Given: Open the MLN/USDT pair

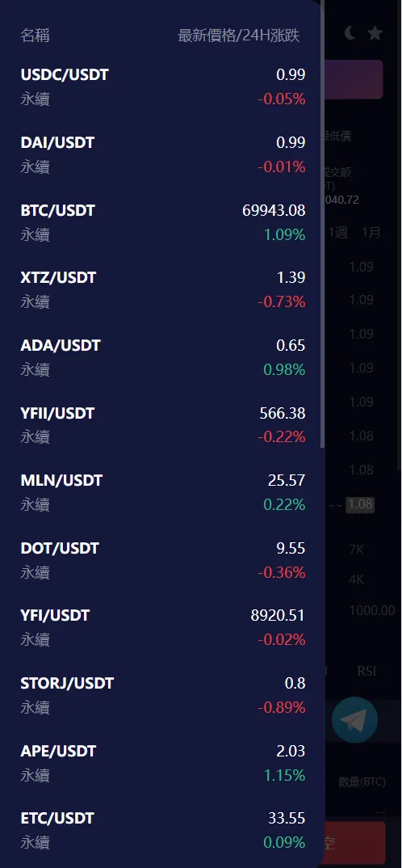Looking at the screenshot, I should click(x=162, y=492).
